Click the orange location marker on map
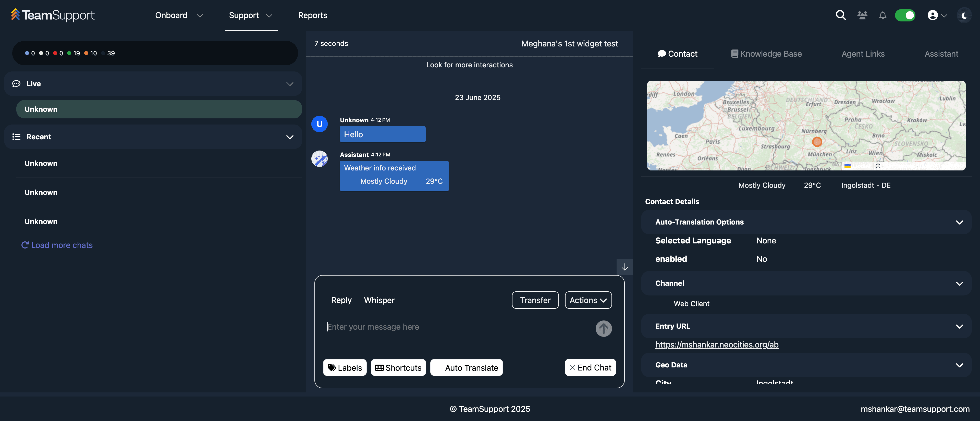The image size is (980, 421). [x=817, y=142]
